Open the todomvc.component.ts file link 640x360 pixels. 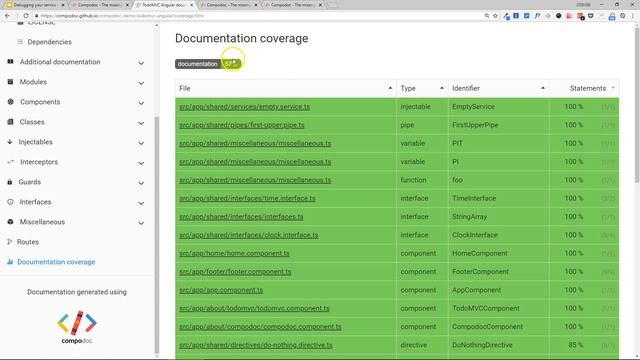(254, 309)
